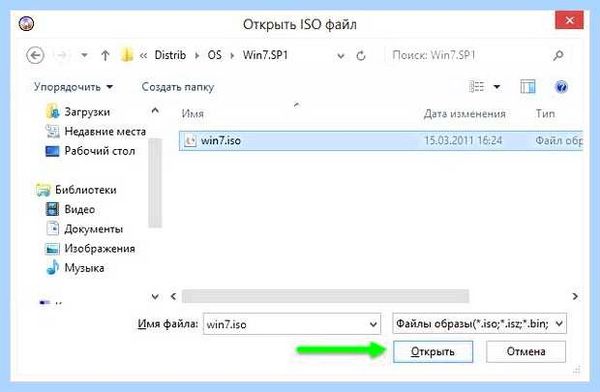The image size is (600, 392).
Task: Expand the address bar history dropdown
Action: click(x=340, y=56)
